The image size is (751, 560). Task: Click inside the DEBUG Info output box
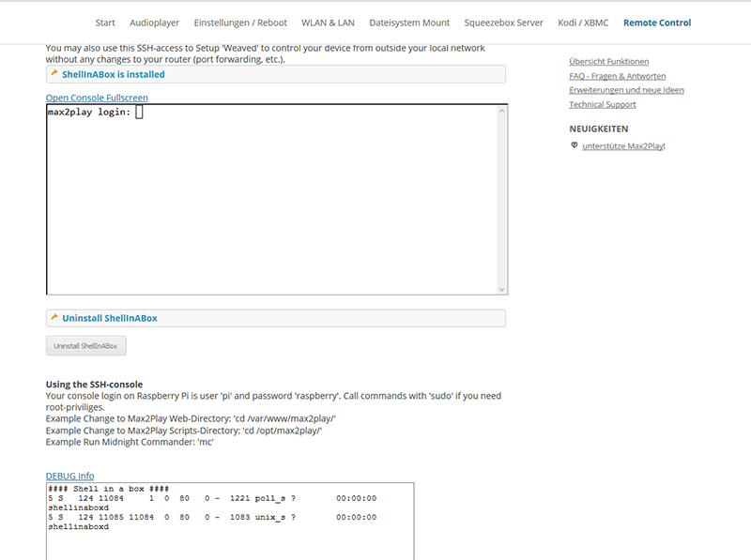tap(230, 521)
